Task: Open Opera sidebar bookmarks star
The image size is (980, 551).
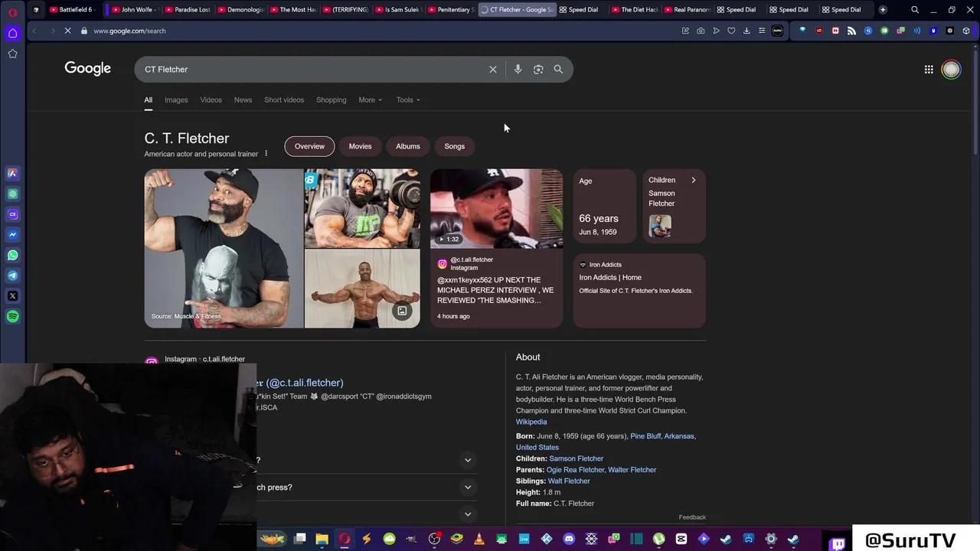Action: (x=13, y=54)
